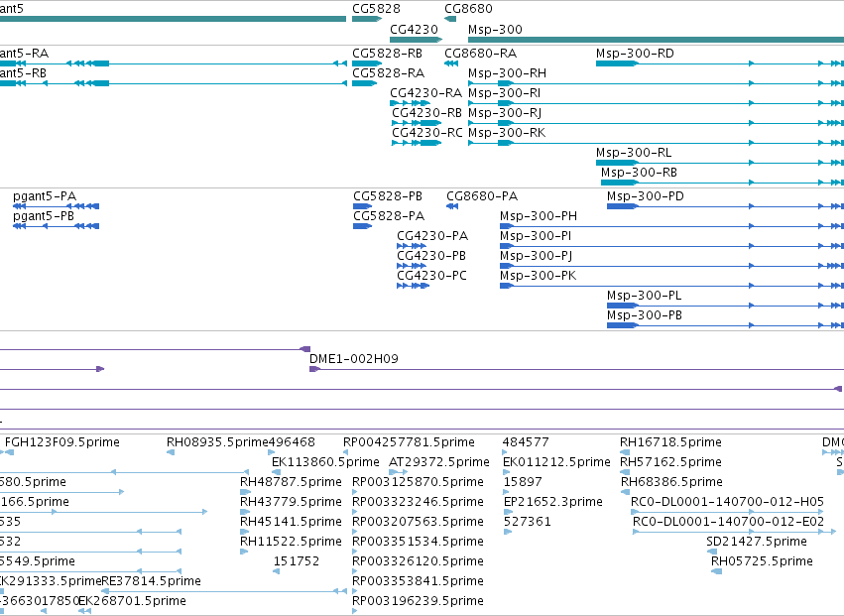Select protein pgant5-PB
Viewport: 844px width, 616px height.
[x=44, y=216]
